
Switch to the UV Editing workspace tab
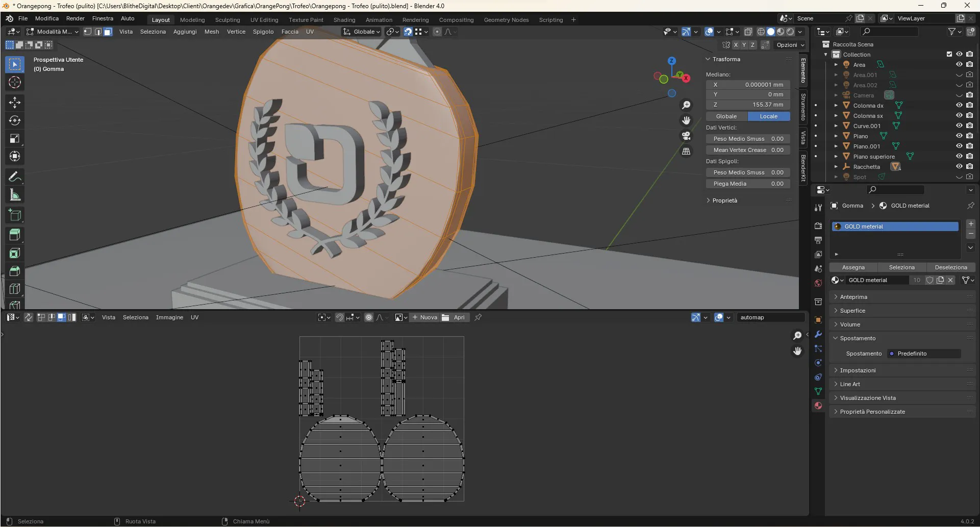pyautogui.click(x=264, y=20)
